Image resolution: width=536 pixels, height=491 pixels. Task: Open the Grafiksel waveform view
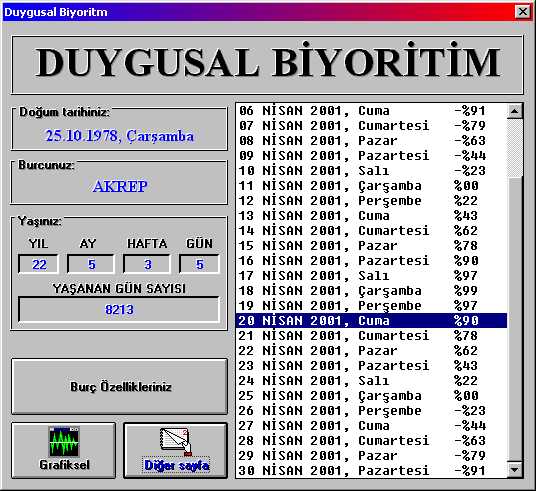point(64,450)
